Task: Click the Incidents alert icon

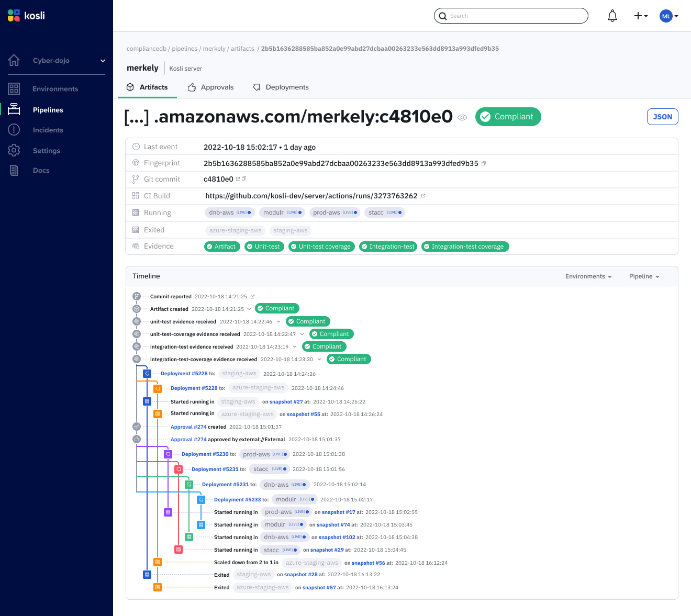Action: coord(14,130)
